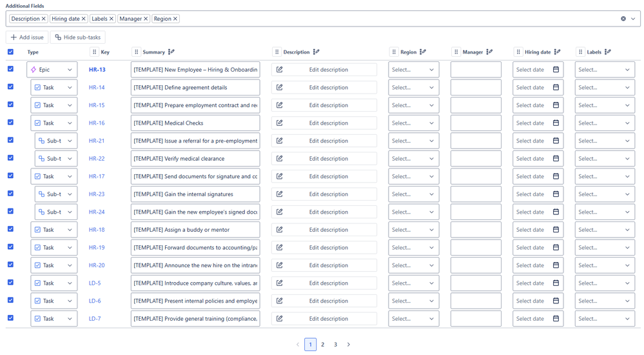This screenshot has width=644, height=355.
Task: Uncheck the HR-21 row checkbox
Action: point(11,140)
